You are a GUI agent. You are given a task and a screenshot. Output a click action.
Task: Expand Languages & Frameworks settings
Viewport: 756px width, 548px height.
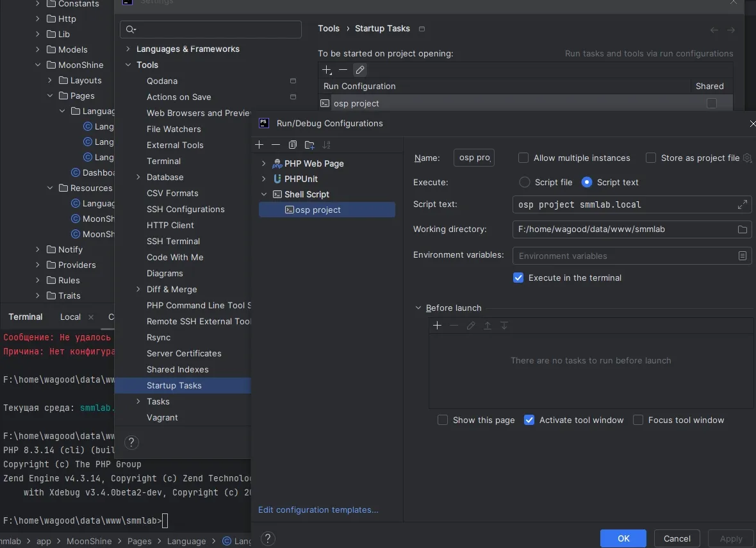pos(127,49)
